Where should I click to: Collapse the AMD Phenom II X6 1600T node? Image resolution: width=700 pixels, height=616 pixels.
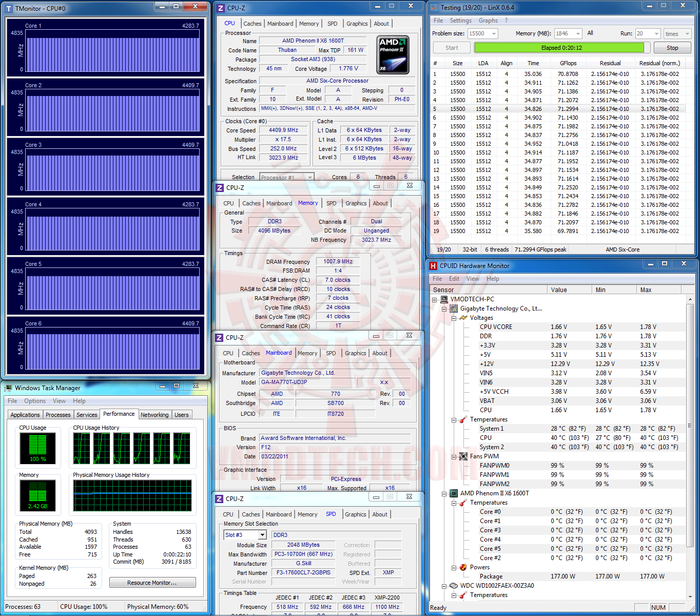point(444,493)
